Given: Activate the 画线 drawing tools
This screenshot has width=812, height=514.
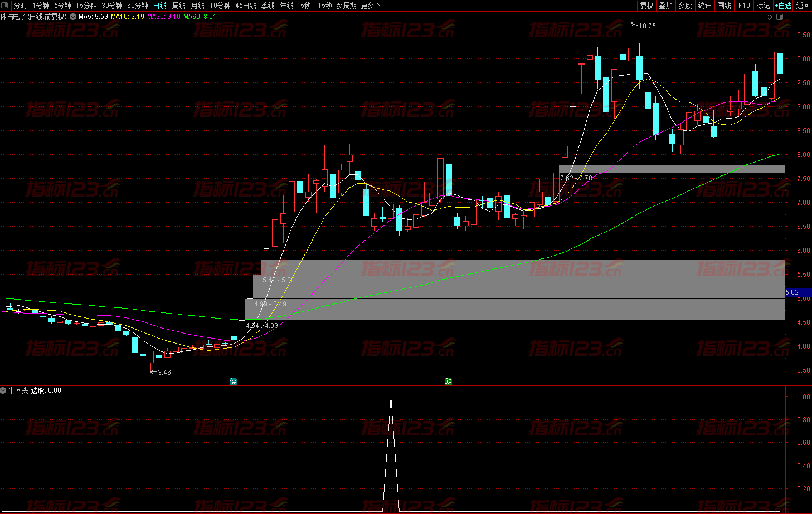Looking at the screenshot, I should [x=724, y=6].
